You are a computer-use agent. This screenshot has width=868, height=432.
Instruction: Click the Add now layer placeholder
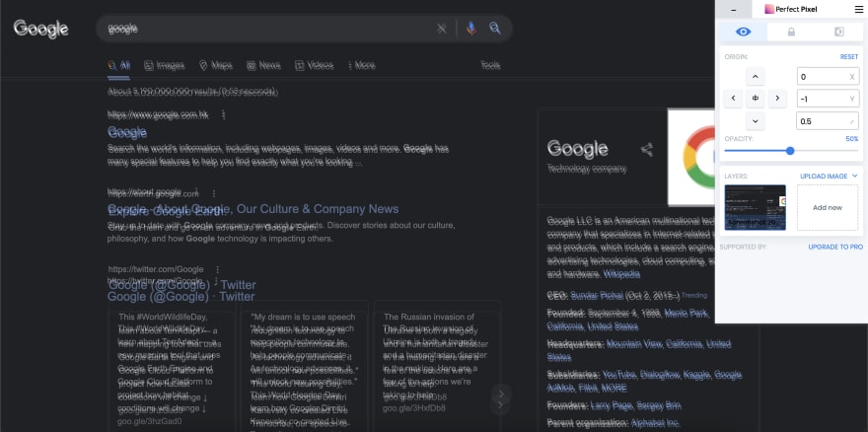tap(828, 207)
